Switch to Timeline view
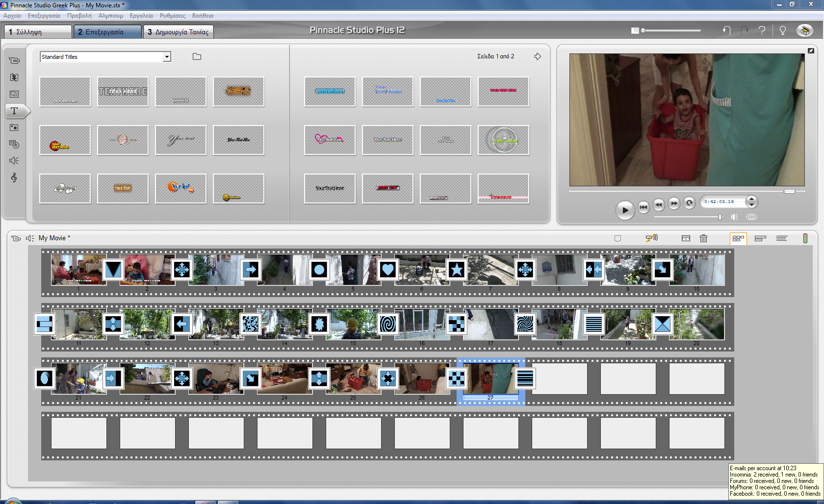This screenshot has height=504, width=824. click(x=760, y=238)
